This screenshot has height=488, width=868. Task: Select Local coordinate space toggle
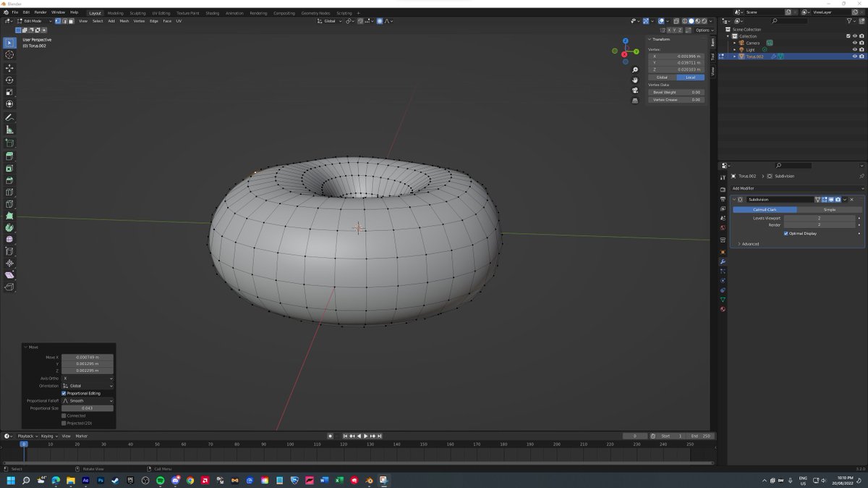[690, 77]
